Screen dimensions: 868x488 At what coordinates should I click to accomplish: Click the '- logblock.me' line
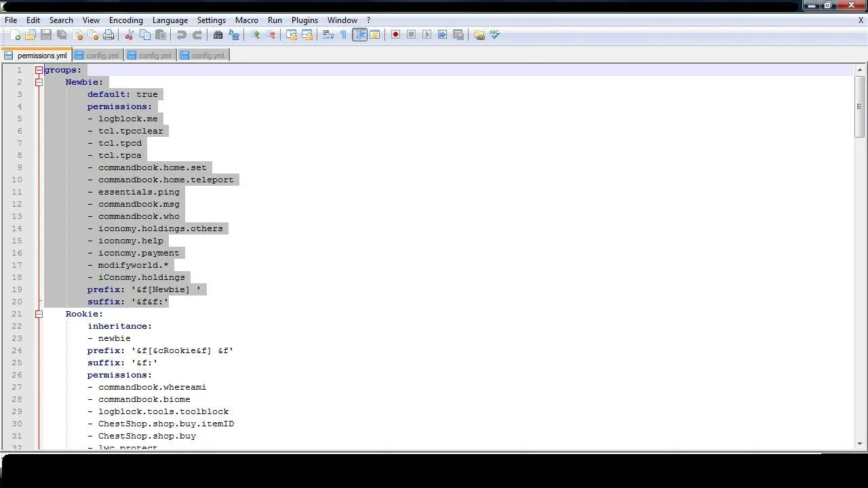click(123, 119)
